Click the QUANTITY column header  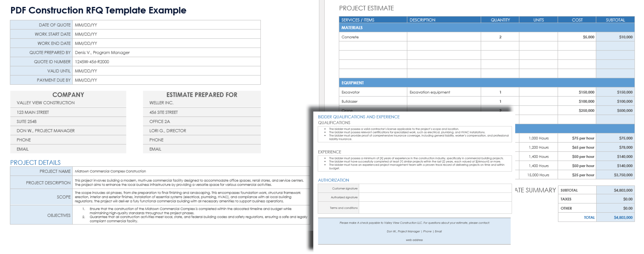pyautogui.click(x=500, y=20)
